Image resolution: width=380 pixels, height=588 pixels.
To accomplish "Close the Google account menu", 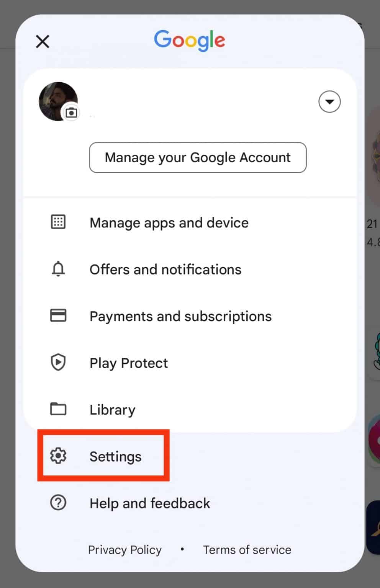I will pyautogui.click(x=42, y=41).
